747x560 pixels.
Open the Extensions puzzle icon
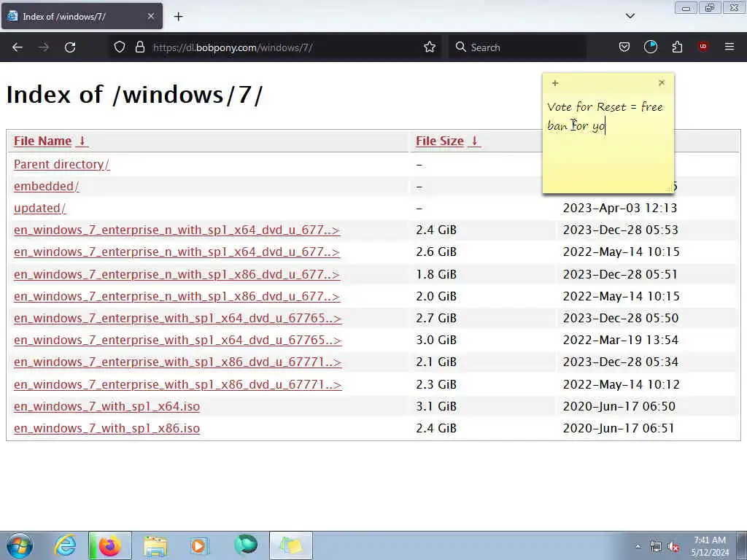677,47
